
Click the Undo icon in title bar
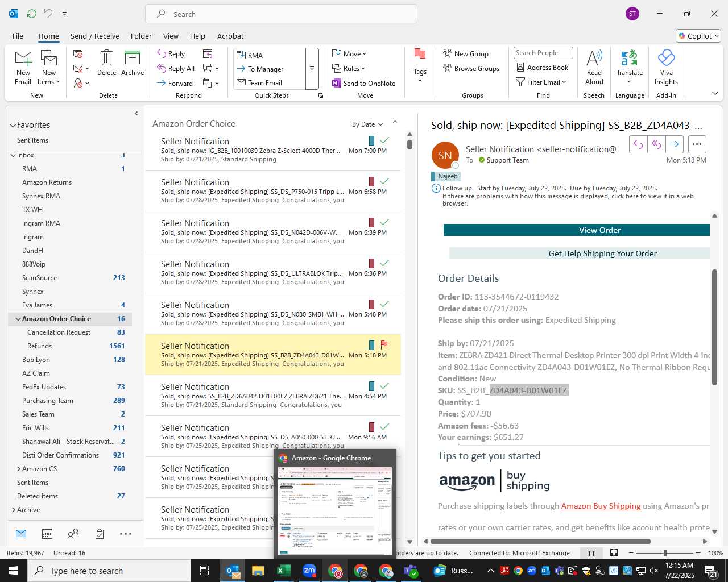point(48,14)
